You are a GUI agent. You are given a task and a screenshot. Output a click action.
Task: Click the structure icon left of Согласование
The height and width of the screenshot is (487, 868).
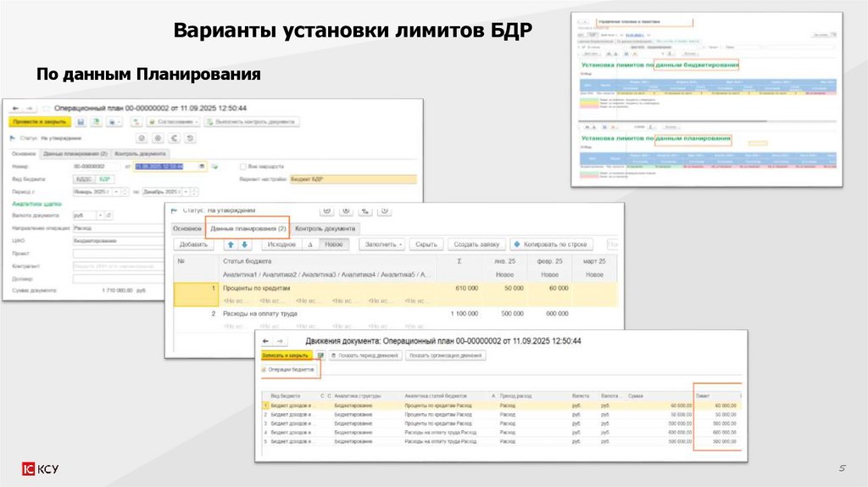tap(136, 121)
